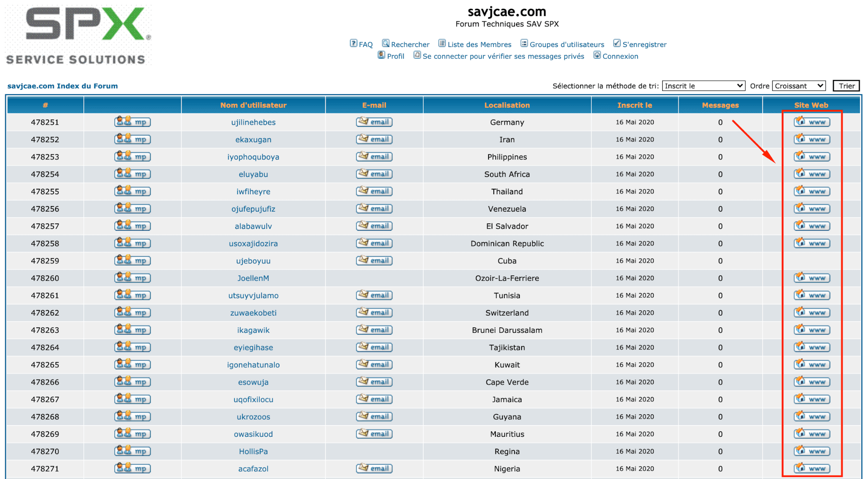Go to S'enregistrer page
Viewport: 868px width, 479px height.
point(644,44)
